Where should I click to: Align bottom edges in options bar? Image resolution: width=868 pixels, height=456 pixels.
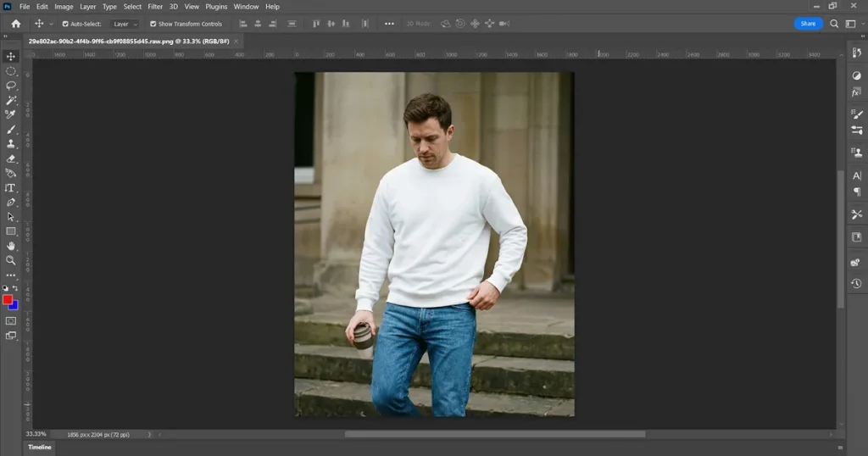pos(346,24)
